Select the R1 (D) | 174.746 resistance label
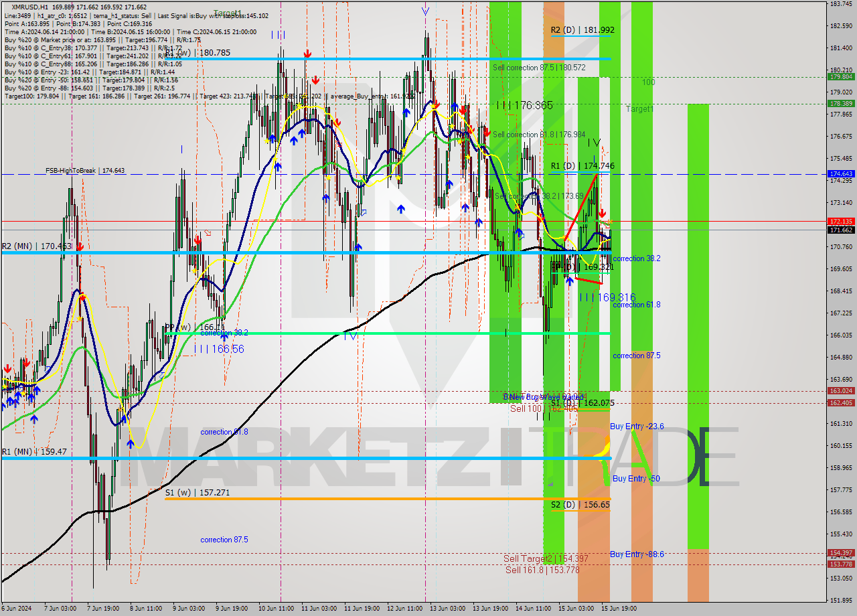857x616 pixels. tap(582, 165)
